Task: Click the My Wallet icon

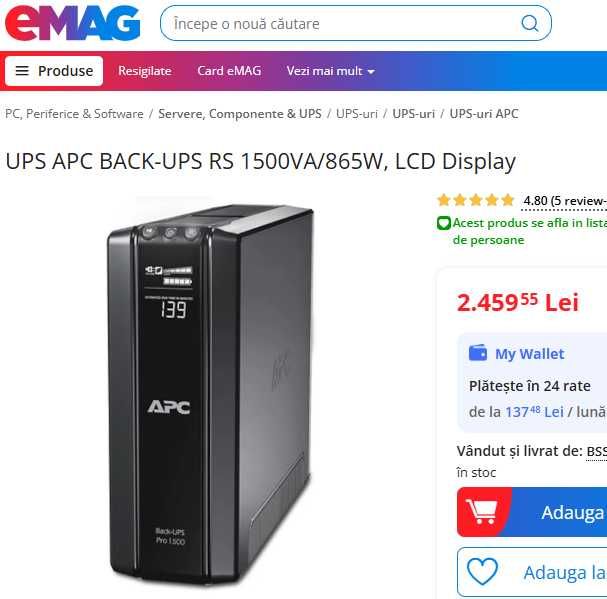Action: pyautogui.click(x=478, y=353)
